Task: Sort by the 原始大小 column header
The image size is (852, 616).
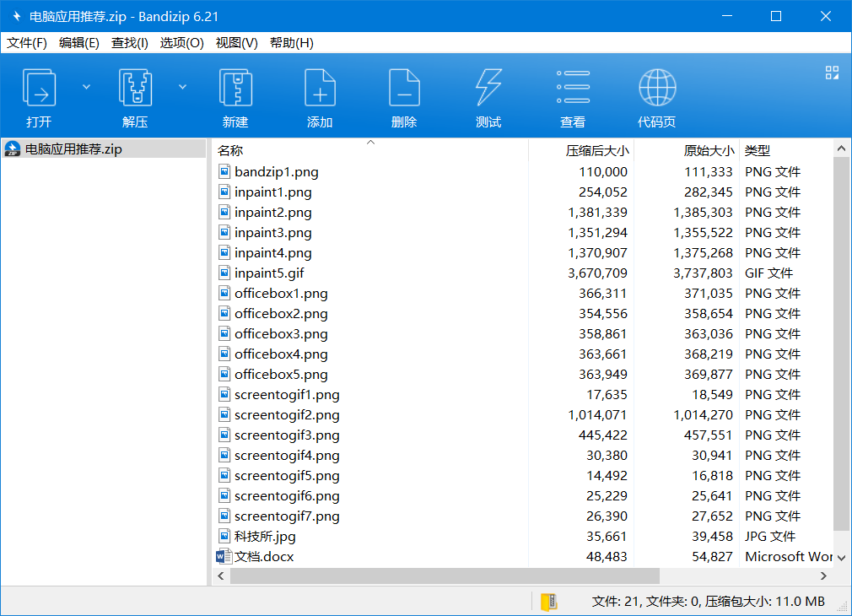Action: click(x=687, y=150)
